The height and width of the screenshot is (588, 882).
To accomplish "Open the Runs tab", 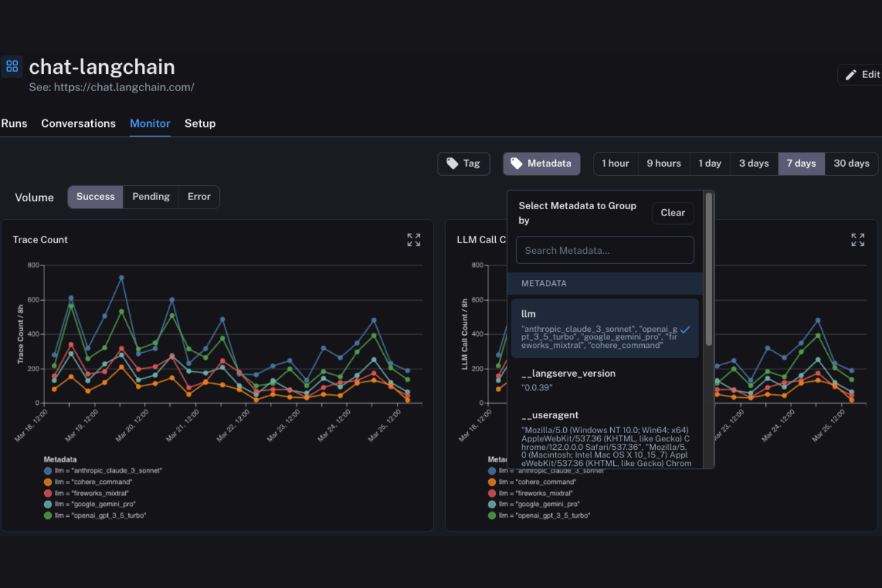I will 14,123.
